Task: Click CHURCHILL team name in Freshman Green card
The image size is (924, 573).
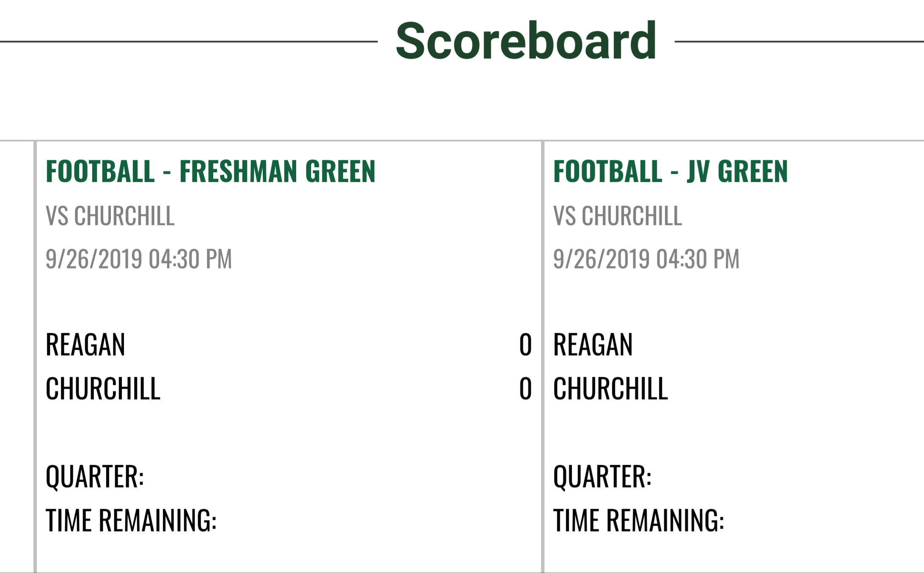Action: [103, 389]
